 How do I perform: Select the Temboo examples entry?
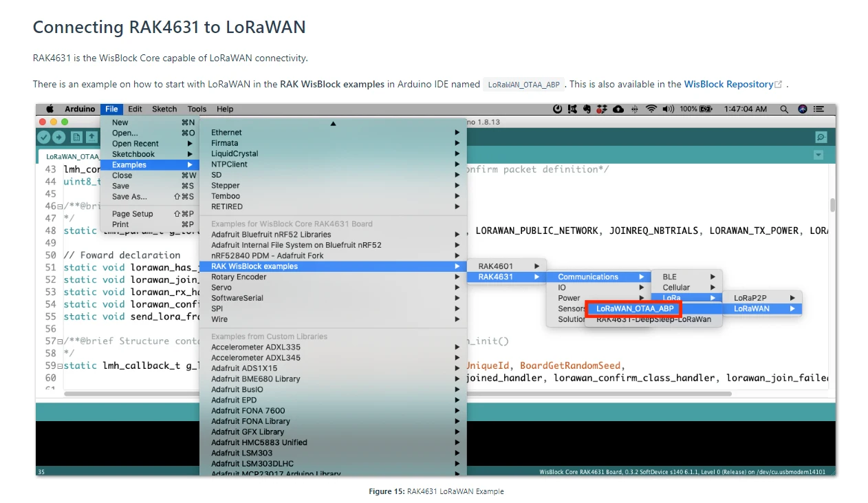click(x=333, y=196)
